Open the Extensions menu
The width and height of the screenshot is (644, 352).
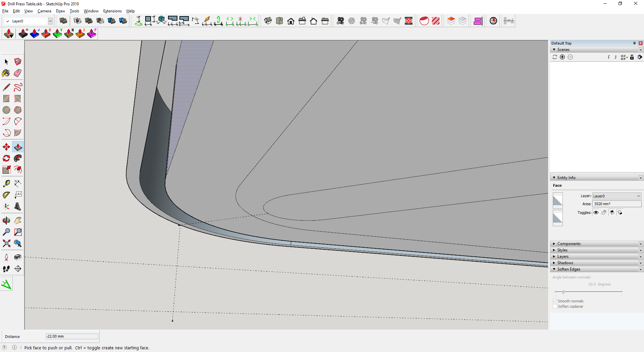click(112, 11)
